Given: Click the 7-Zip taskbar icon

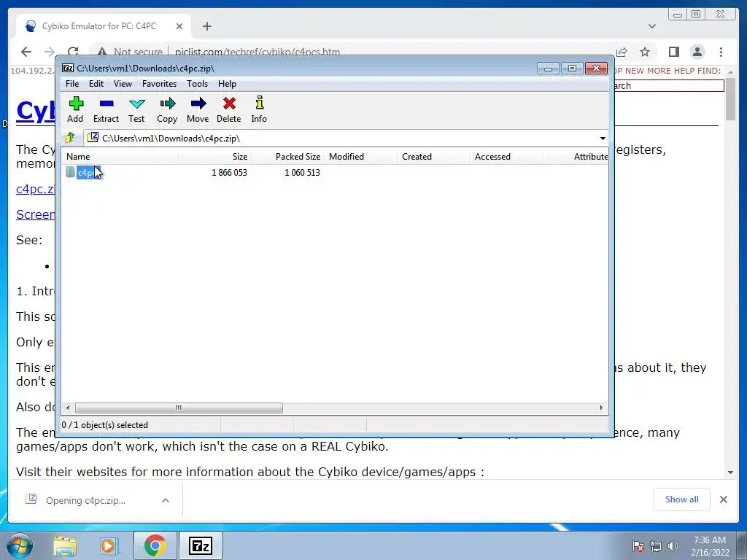Looking at the screenshot, I should [x=201, y=545].
